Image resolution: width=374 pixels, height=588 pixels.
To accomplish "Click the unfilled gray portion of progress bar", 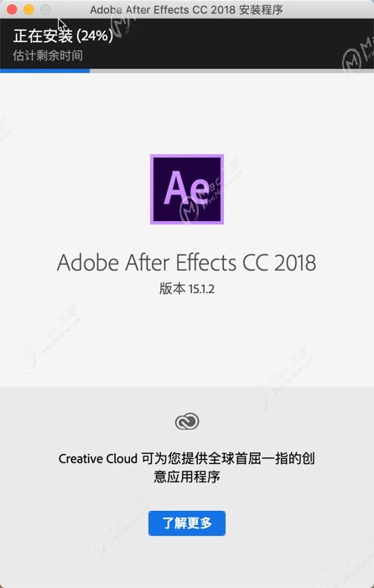I will click(232, 70).
